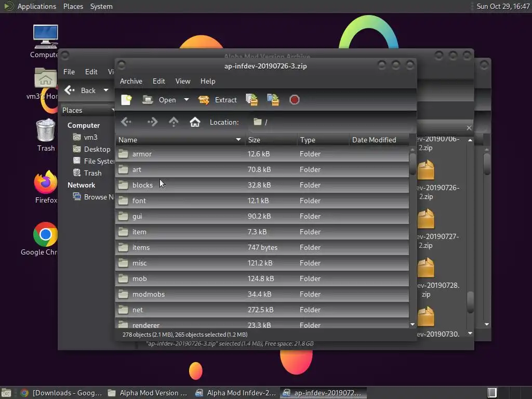
Task: Sort by the Type column header
Action: pos(323,140)
